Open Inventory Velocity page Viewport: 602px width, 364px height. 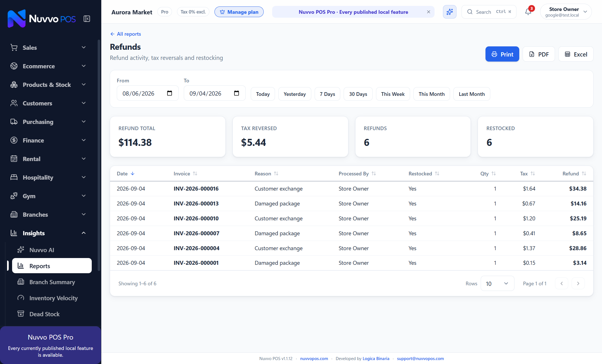tap(52, 298)
